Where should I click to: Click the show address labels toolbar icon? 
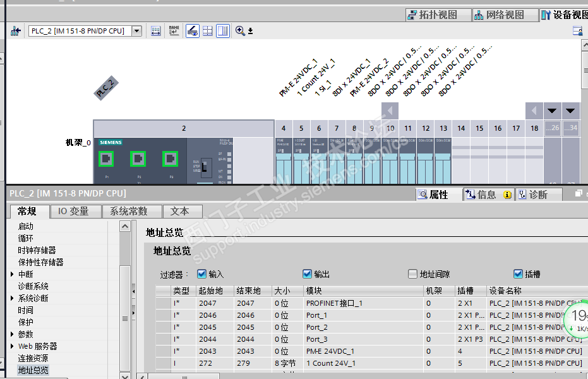pyautogui.click(x=155, y=31)
